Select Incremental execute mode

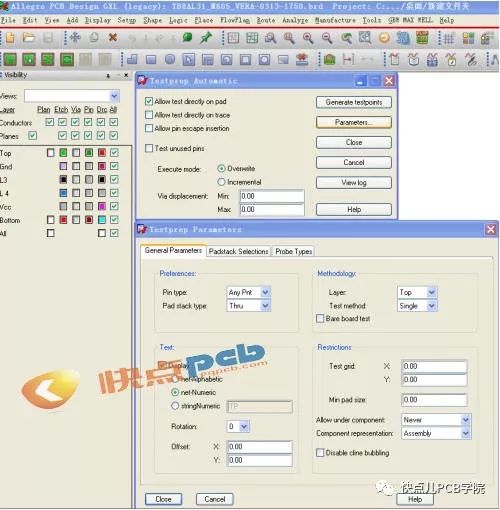pyautogui.click(x=221, y=182)
